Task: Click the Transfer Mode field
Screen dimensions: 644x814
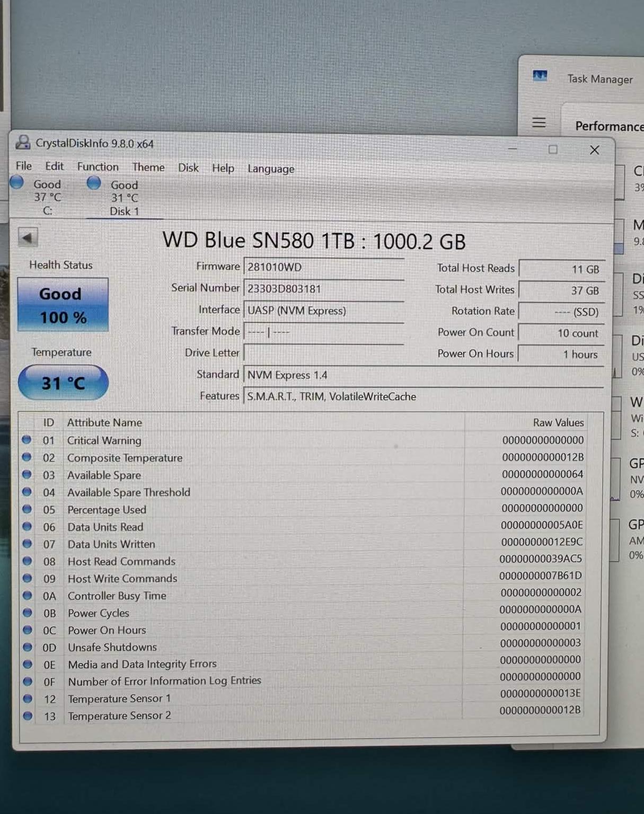Action: (x=324, y=332)
